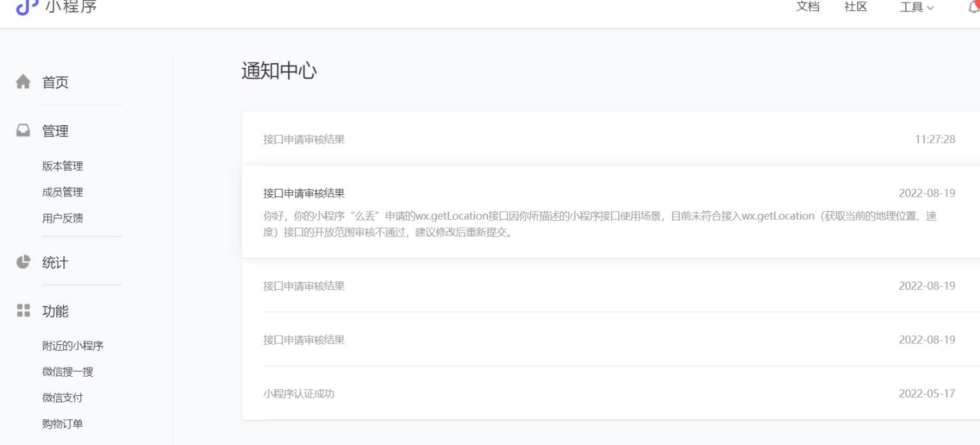This screenshot has width=980, height=445.
Task: Open 版本管理 in the sidebar
Action: (x=61, y=166)
